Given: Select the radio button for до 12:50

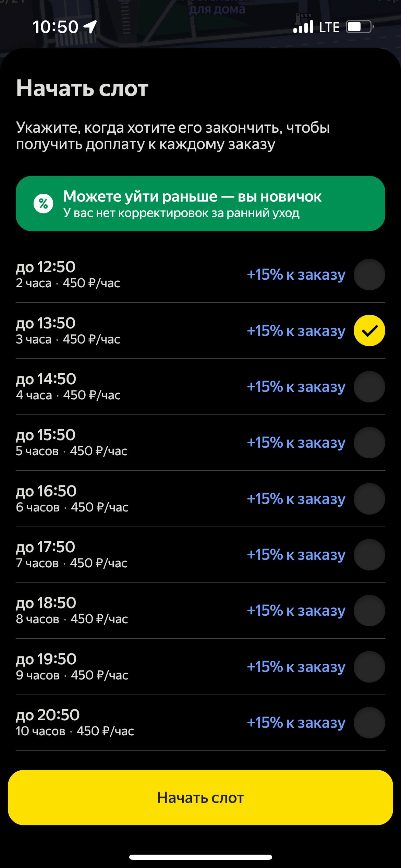Looking at the screenshot, I should tap(369, 275).
